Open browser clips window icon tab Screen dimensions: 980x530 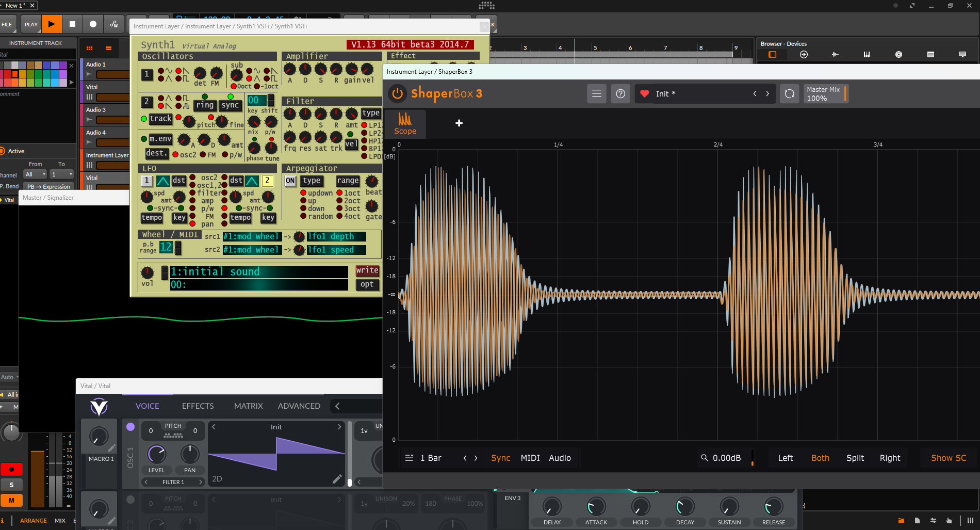tap(930, 54)
